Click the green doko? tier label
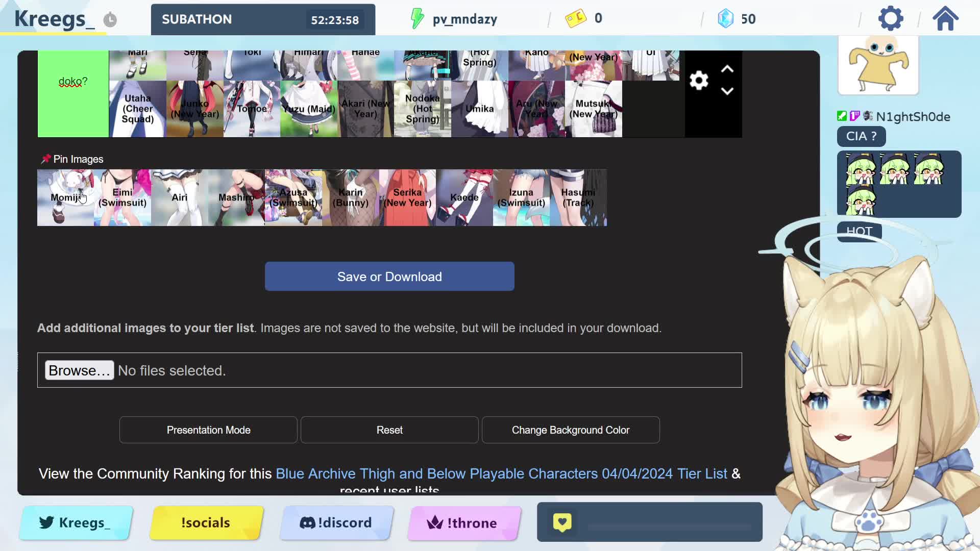Image resolution: width=980 pixels, height=551 pixels. [x=73, y=94]
